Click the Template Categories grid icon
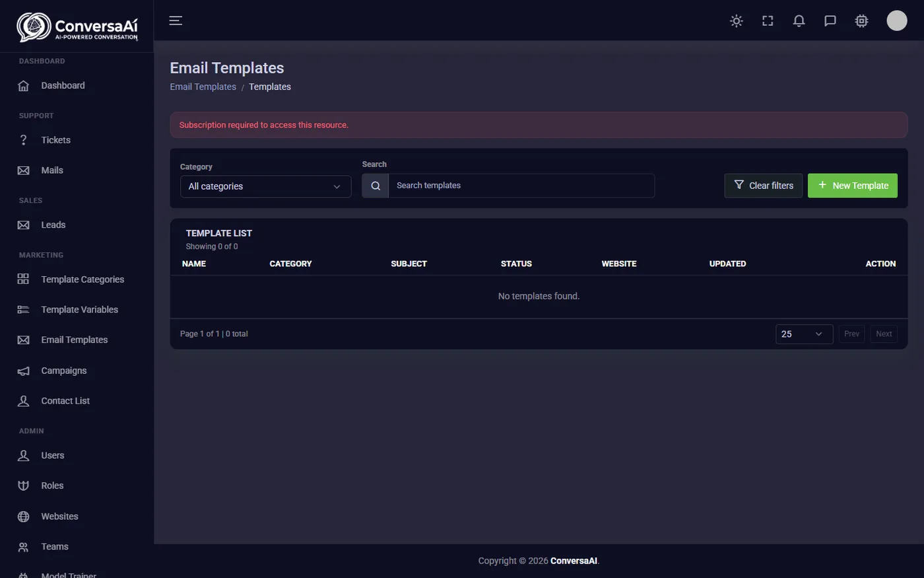 coord(23,279)
